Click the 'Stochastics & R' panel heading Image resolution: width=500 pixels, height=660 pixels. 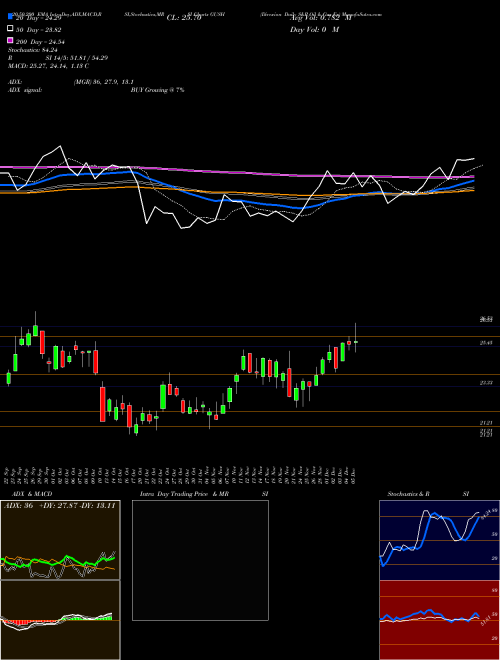pos(408,494)
